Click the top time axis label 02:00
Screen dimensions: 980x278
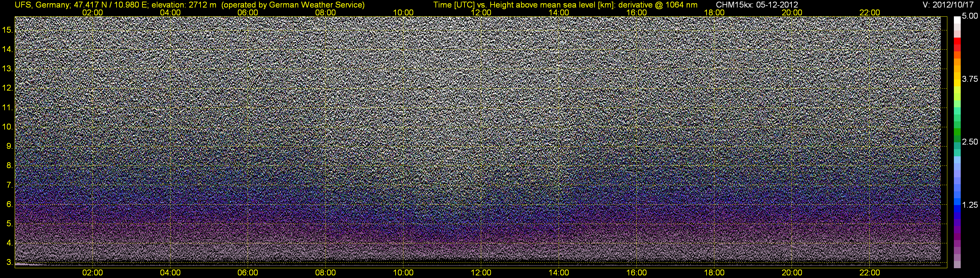point(92,12)
